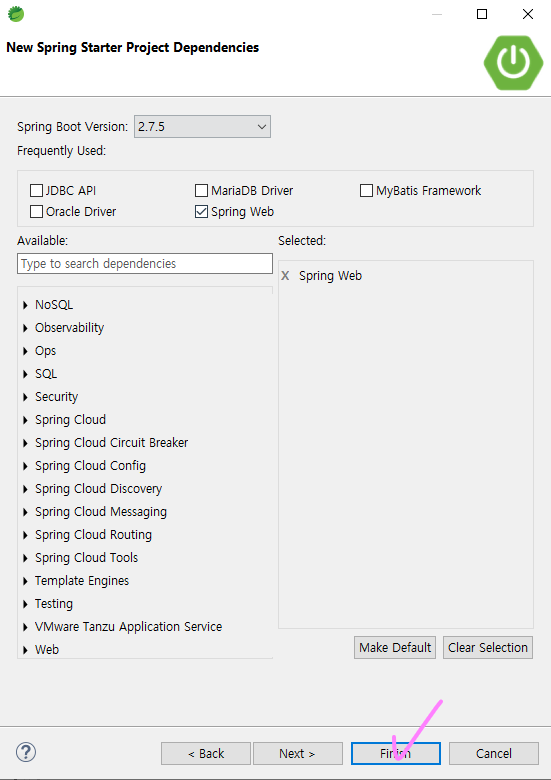
Task: Select the Oracle Driver checkbox
Action: coord(36,212)
